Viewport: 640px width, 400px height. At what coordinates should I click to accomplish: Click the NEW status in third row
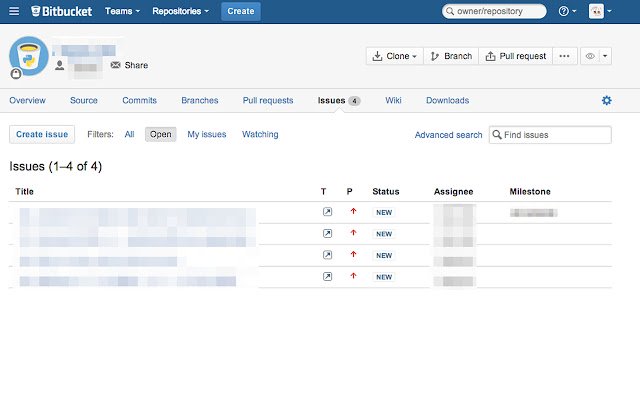[384, 256]
